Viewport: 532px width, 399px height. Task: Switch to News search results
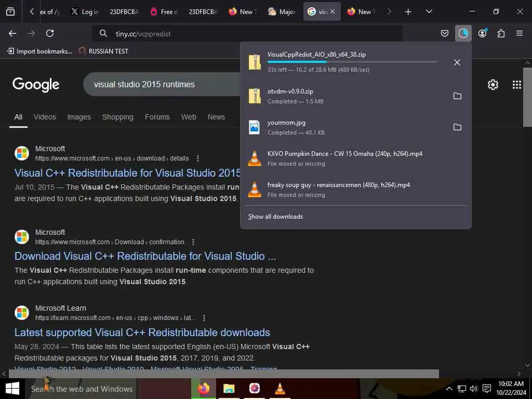point(216,117)
